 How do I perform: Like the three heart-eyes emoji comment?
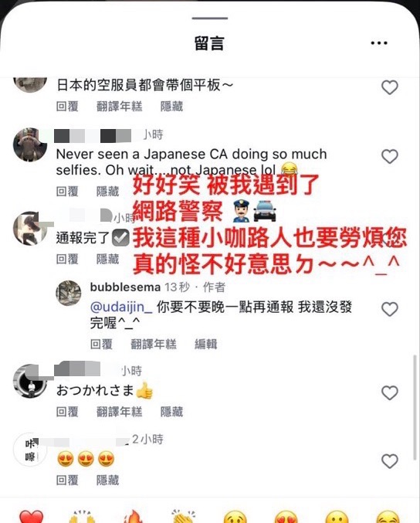(x=390, y=462)
